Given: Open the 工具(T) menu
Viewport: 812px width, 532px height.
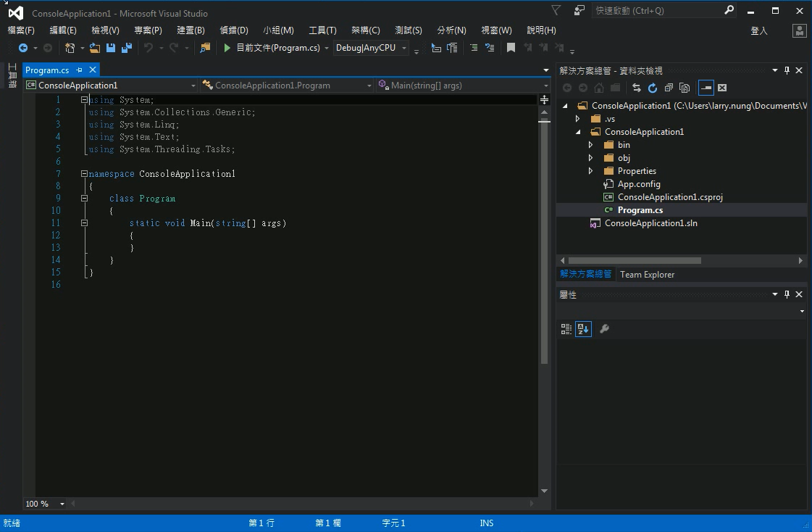Looking at the screenshot, I should (x=322, y=30).
